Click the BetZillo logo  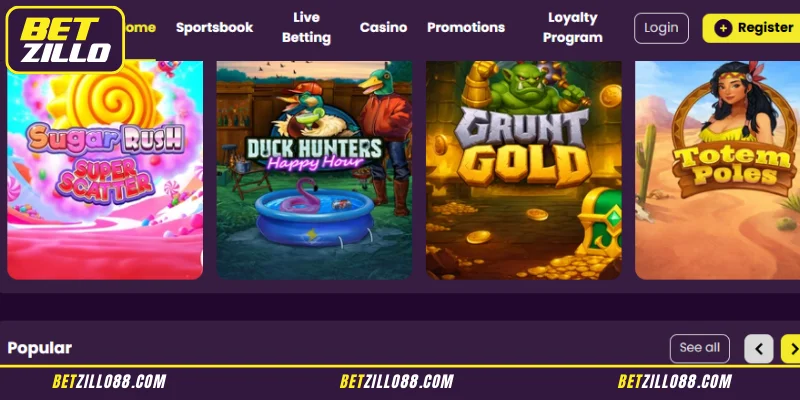point(65,40)
